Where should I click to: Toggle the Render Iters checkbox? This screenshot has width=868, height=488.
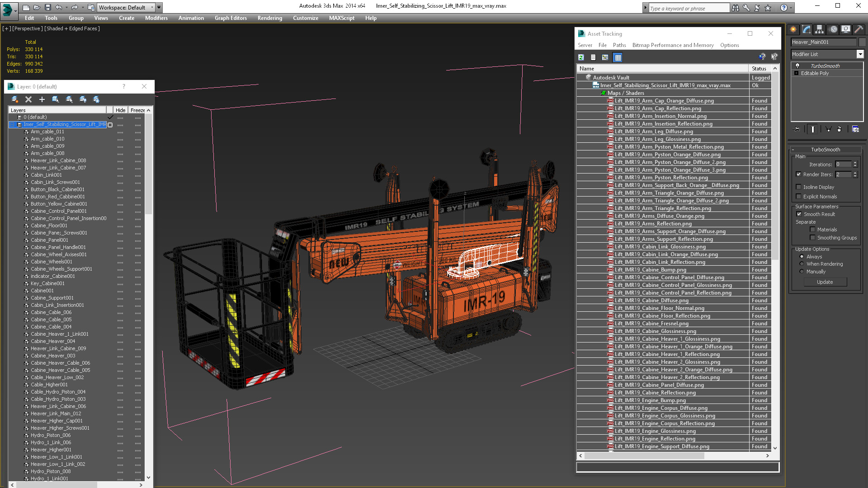click(798, 174)
